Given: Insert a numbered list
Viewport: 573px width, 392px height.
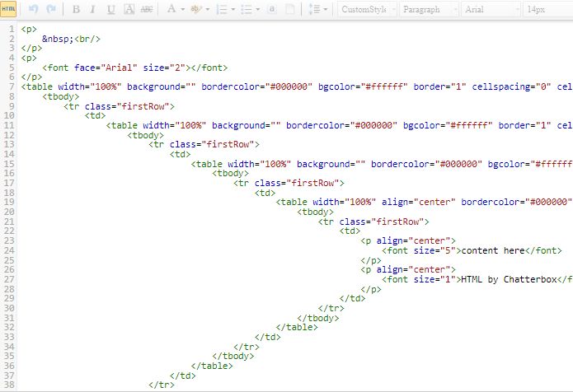Looking at the screenshot, I should (x=222, y=9).
